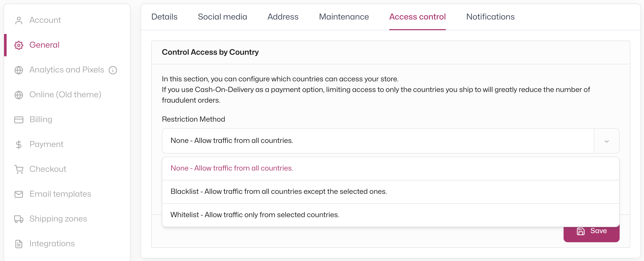The height and width of the screenshot is (261, 644).
Task: Click the Billing credit card icon
Action: 19,120
